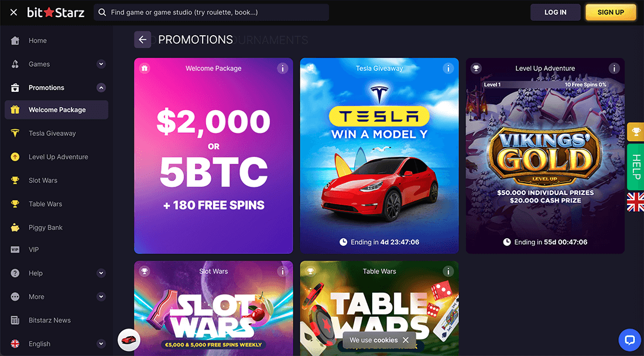
Task: Click the Bitstarz News newspaper icon
Action: pos(16,320)
